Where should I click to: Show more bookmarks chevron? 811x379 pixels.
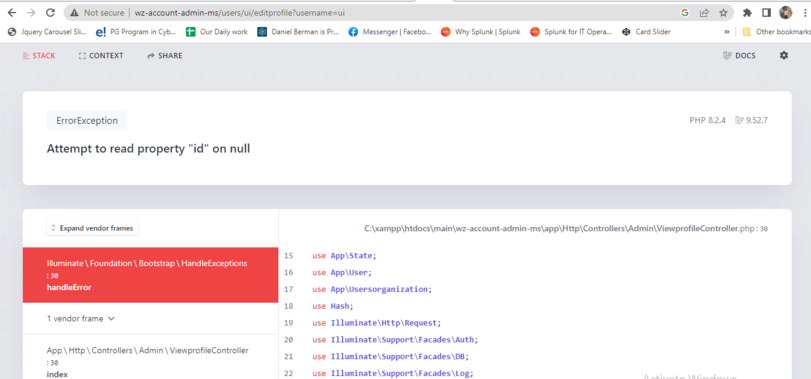pos(727,32)
